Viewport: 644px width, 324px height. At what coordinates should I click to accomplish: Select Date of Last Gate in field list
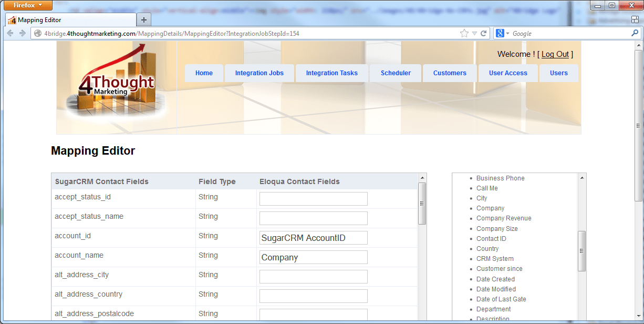coord(501,299)
